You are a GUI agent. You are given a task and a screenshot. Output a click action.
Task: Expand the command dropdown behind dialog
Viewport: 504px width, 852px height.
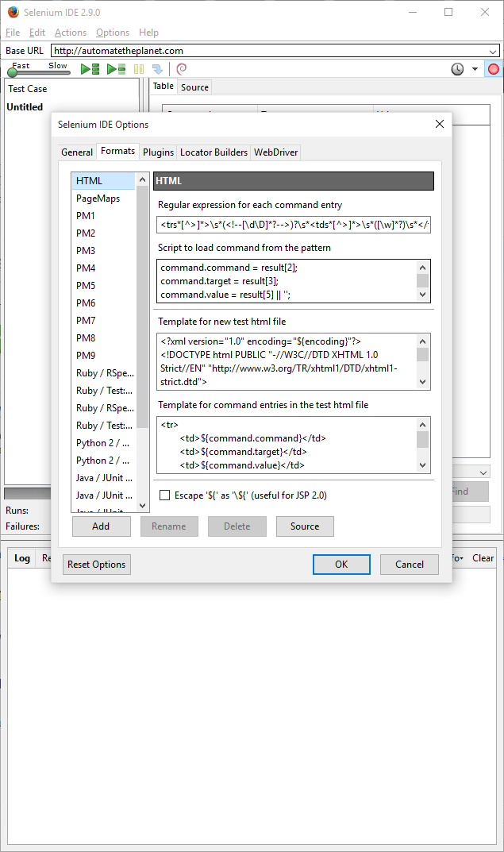pos(483,472)
